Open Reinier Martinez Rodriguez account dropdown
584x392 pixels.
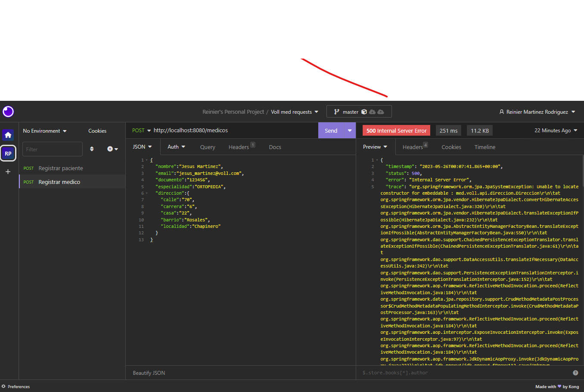[537, 112]
